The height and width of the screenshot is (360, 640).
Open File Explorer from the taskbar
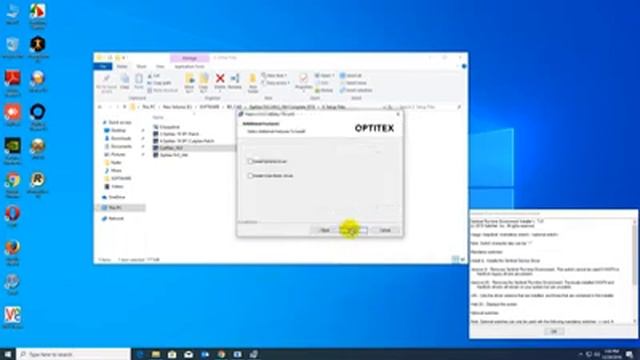coord(156,354)
